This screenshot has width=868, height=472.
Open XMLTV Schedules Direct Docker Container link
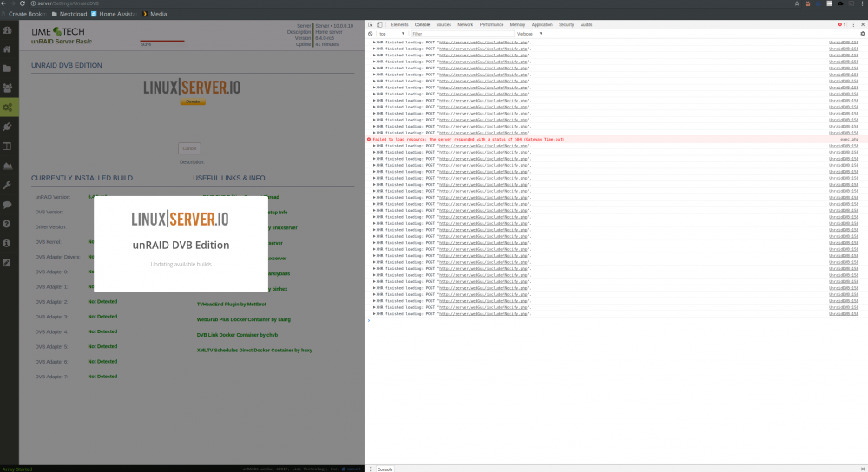[x=254, y=351]
